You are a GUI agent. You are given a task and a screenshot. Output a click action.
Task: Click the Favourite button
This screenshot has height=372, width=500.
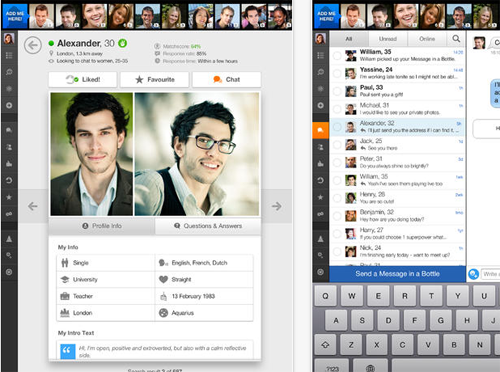155,79
